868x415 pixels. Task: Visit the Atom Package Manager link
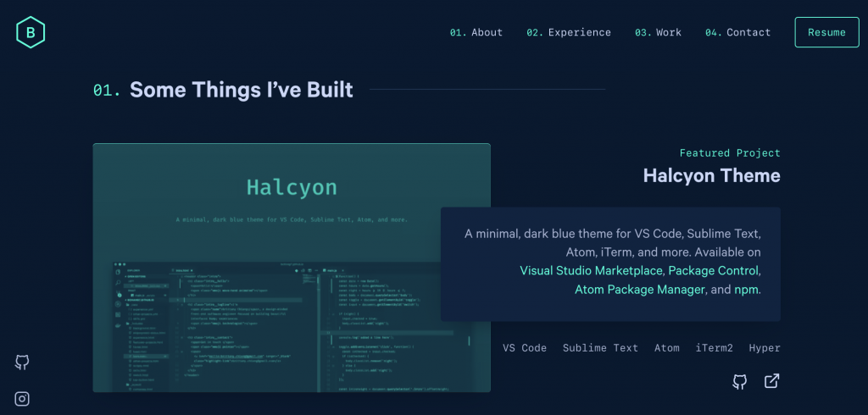point(639,290)
